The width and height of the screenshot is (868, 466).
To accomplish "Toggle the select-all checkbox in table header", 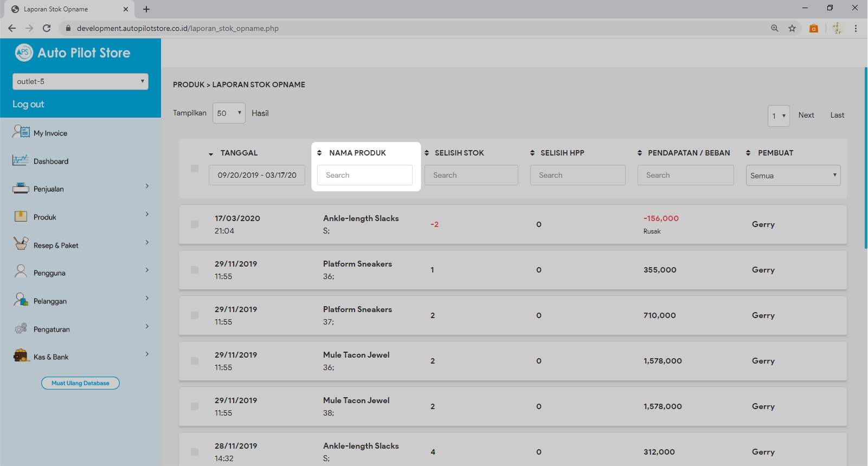I will (x=195, y=169).
